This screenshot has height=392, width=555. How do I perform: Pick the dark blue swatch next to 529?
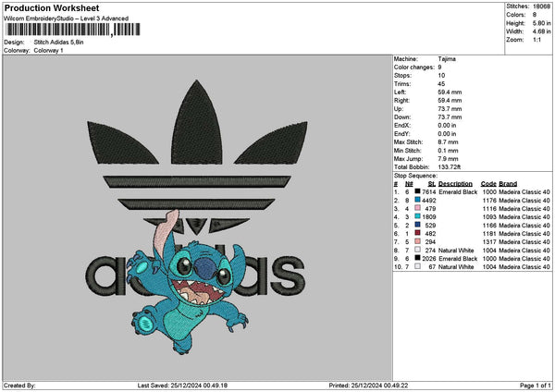(418, 225)
